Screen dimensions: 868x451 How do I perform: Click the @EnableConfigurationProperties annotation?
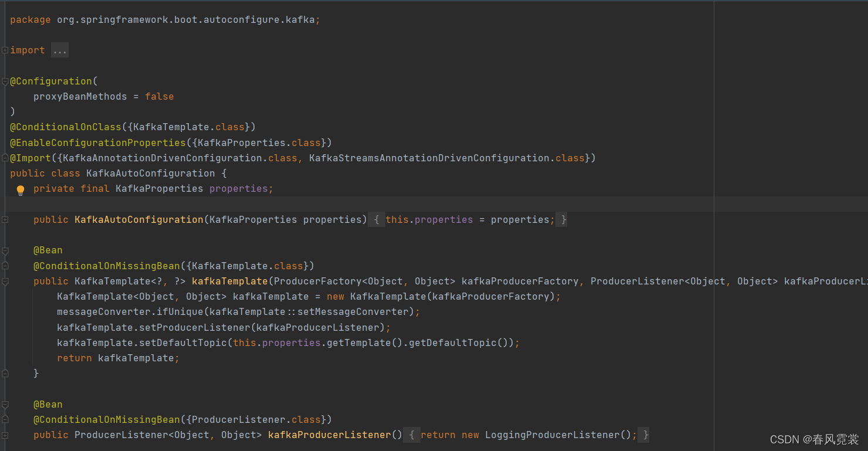98,143
